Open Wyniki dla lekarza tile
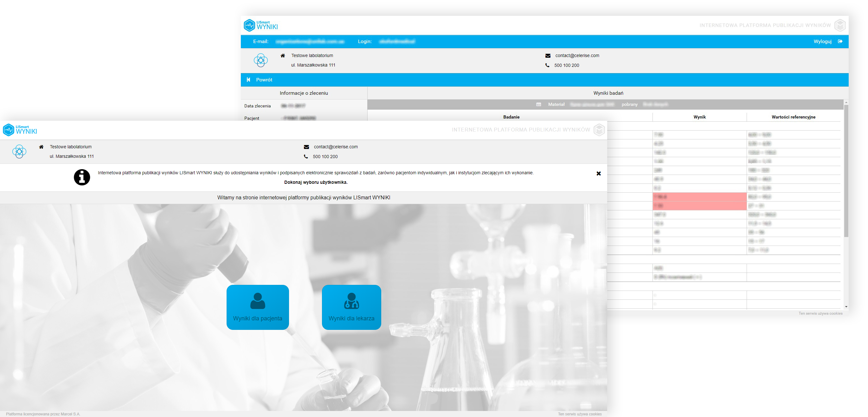 pyautogui.click(x=351, y=307)
